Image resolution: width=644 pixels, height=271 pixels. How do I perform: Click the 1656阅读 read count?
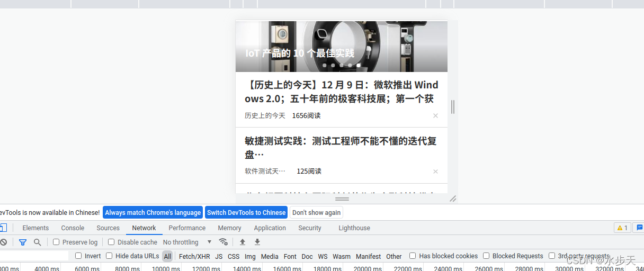point(306,115)
